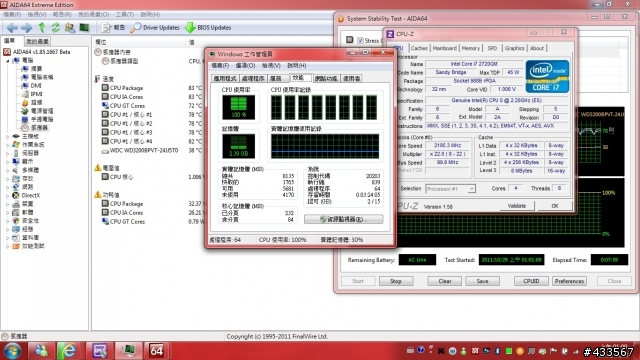Open the CPU-Z Selection Processor #1 dropdown

pos(450,189)
